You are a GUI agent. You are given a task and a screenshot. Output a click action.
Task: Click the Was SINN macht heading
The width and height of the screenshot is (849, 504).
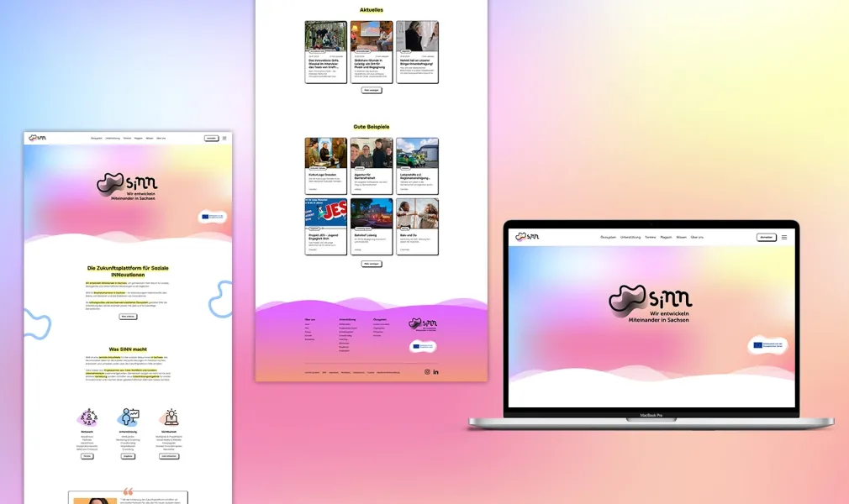pyautogui.click(x=128, y=349)
